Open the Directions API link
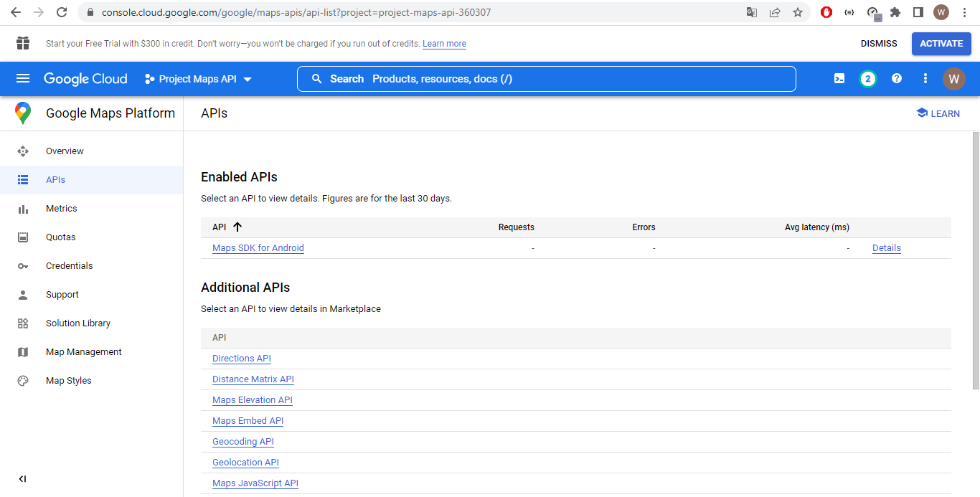The height and width of the screenshot is (497, 980). (x=242, y=359)
